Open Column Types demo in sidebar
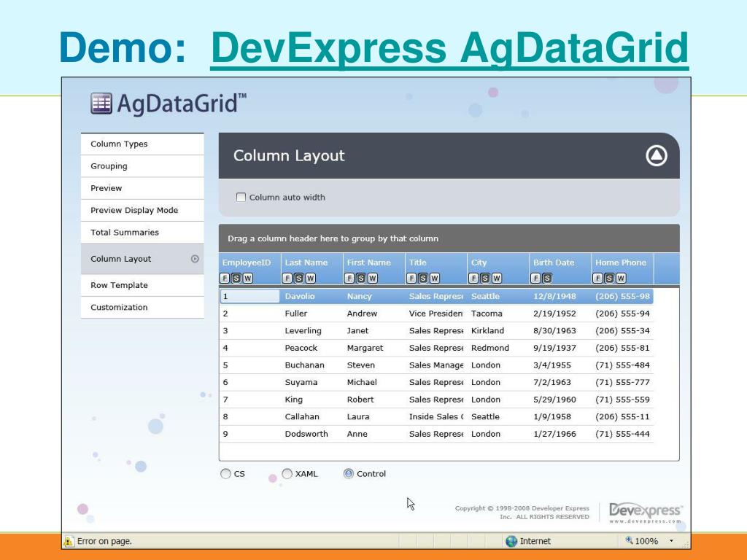Image resolution: width=747 pixels, height=560 pixels. click(x=142, y=144)
